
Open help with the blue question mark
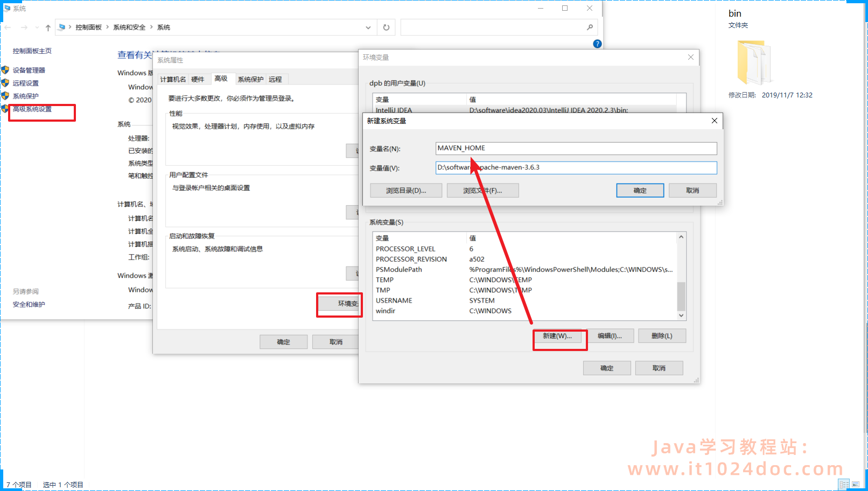click(597, 44)
